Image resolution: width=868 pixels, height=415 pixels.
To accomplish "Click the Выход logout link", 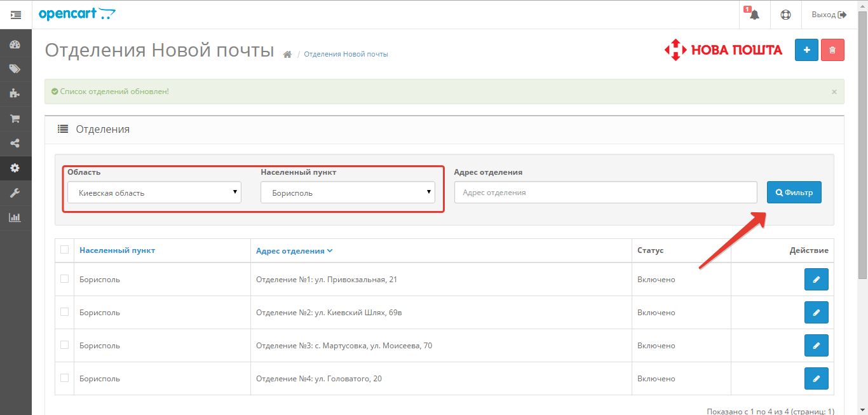I will pos(829,15).
